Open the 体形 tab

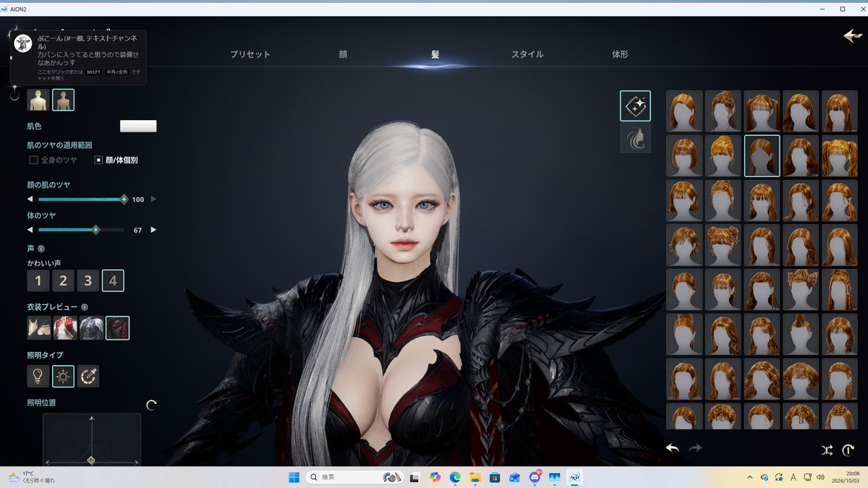point(620,54)
